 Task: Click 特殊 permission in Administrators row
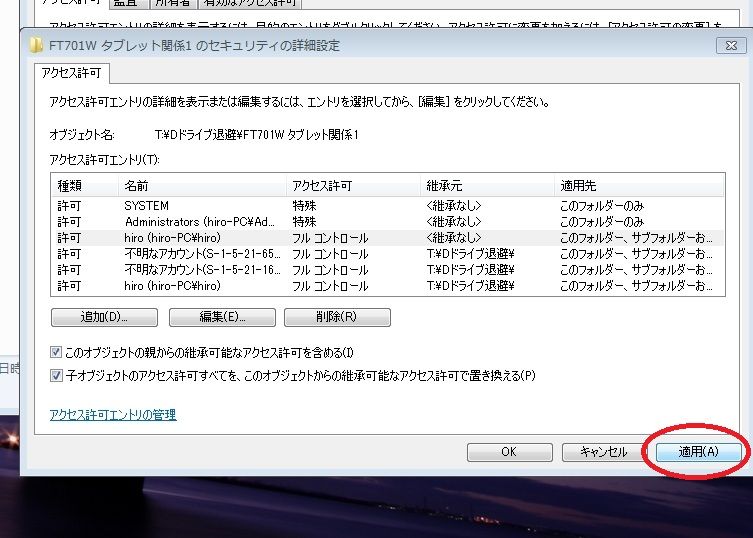304,221
